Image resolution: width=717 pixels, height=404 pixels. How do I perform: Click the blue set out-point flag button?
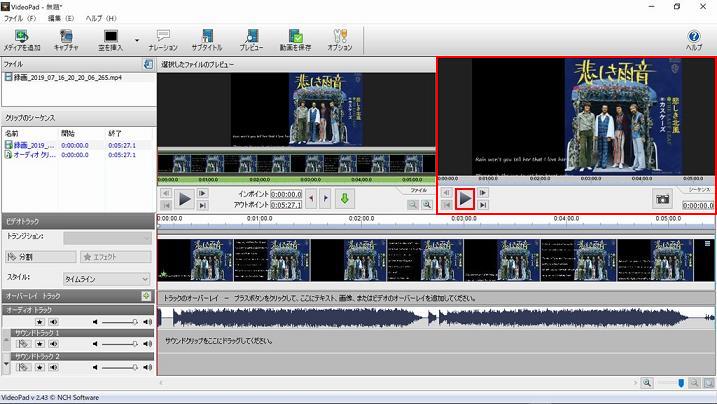coord(325,199)
